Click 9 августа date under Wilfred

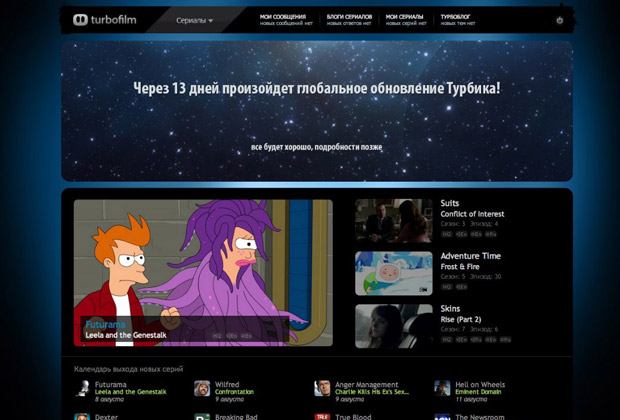click(x=230, y=399)
